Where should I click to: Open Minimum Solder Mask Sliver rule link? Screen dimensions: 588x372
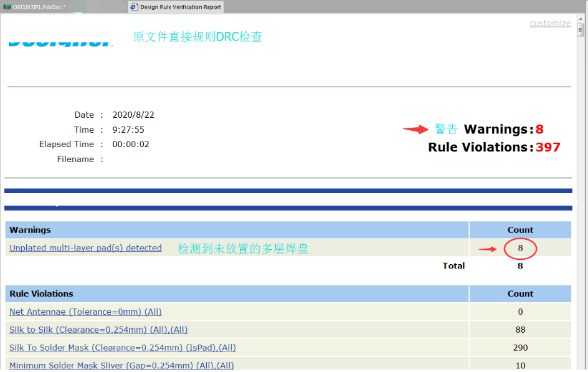click(121, 365)
